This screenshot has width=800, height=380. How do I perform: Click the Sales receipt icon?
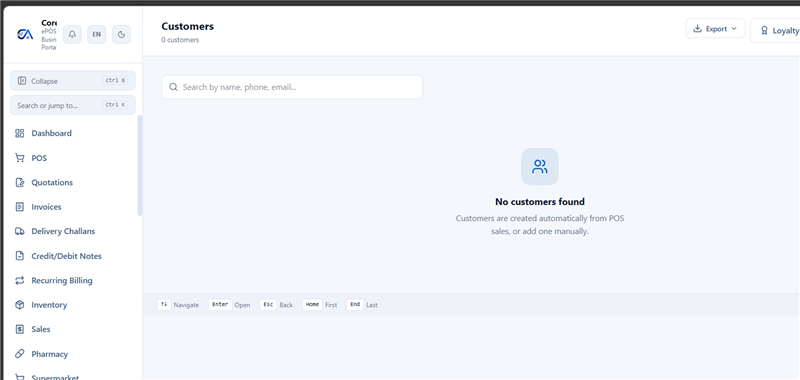click(x=20, y=330)
